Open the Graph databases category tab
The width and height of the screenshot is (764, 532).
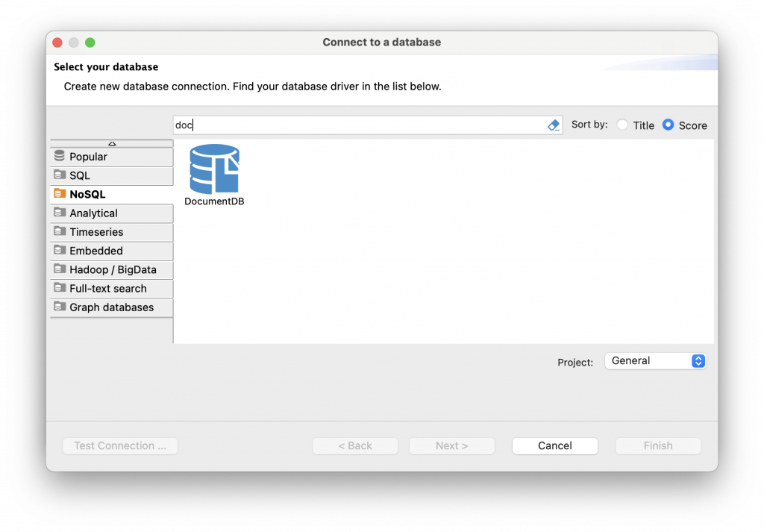point(112,307)
